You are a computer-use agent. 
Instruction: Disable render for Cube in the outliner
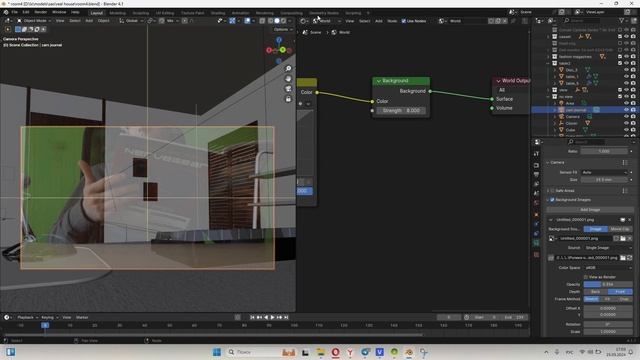coord(633,130)
